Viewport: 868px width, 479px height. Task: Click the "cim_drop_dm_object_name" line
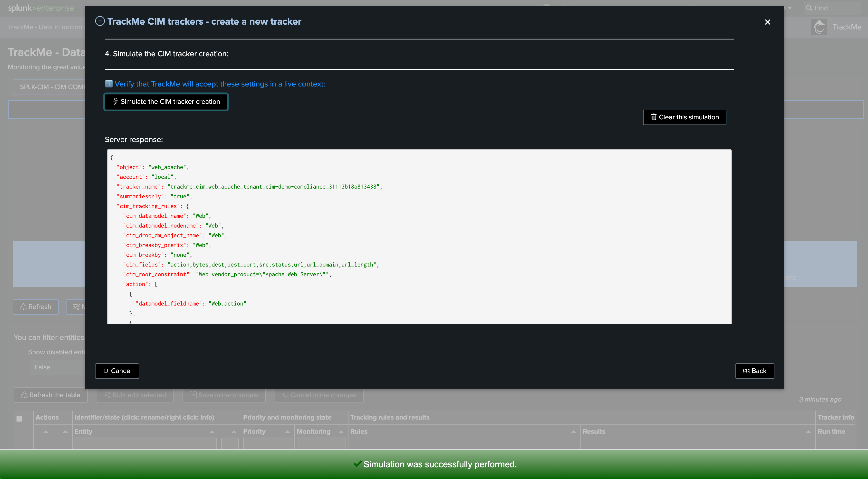coord(175,235)
